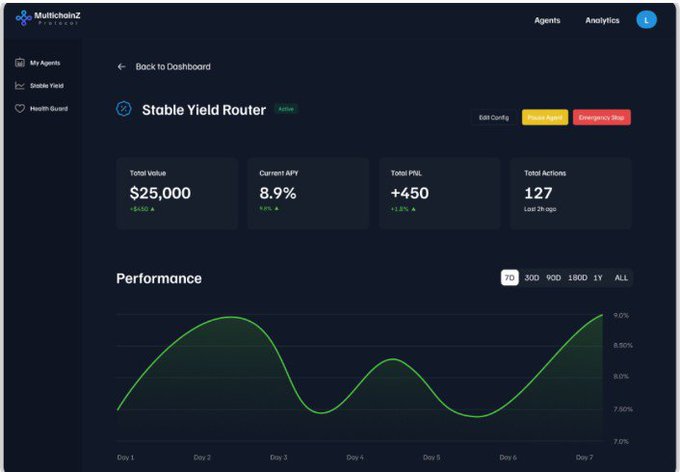Click the MultichainZ Protocol logo
The image size is (680, 472).
(48, 18)
